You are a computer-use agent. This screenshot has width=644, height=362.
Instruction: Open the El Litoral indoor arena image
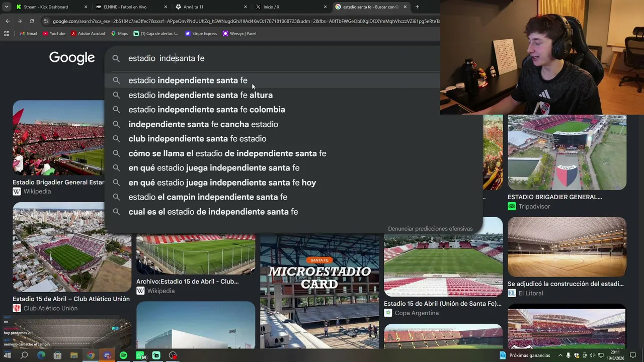(567, 247)
